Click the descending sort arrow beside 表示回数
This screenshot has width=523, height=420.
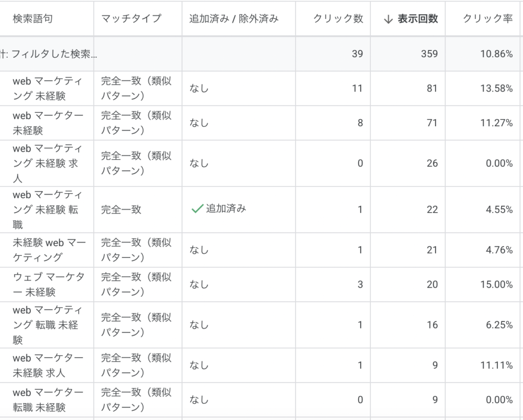(388, 19)
